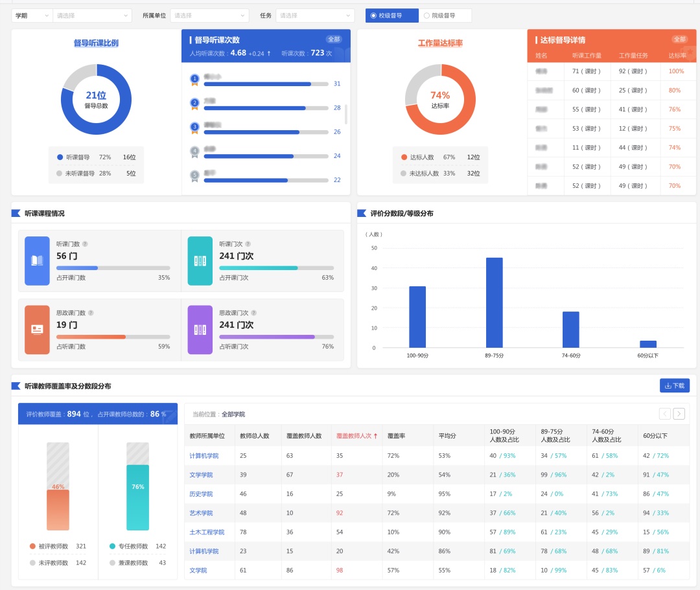
Task: Go to next page with right arrow
Action: pyautogui.click(x=679, y=414)
